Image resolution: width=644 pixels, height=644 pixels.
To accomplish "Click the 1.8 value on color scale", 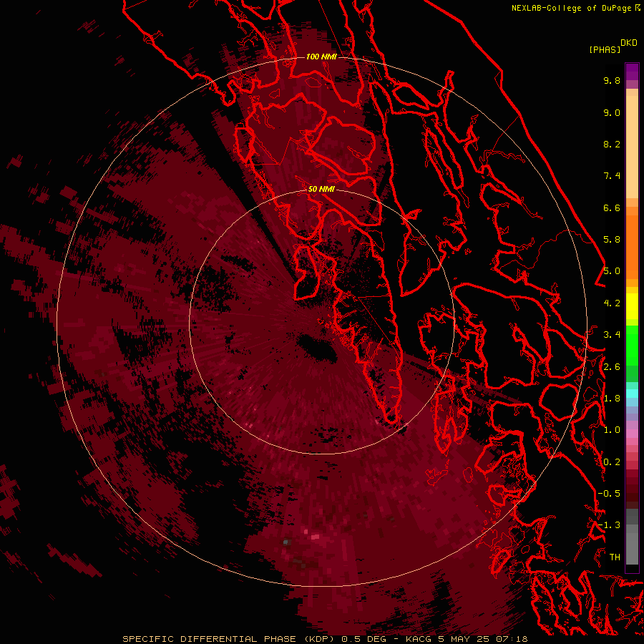I will (612, 399).
